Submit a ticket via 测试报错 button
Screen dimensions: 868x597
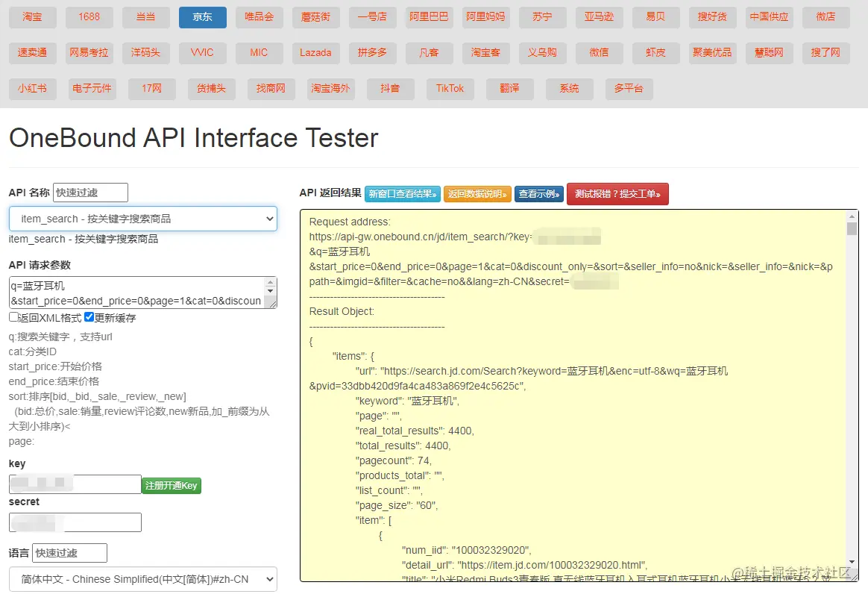click(x=617, y=194)
